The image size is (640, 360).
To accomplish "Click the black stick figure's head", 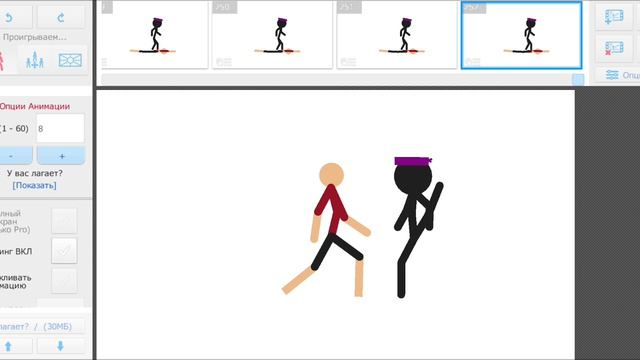I will click(413, 178).
